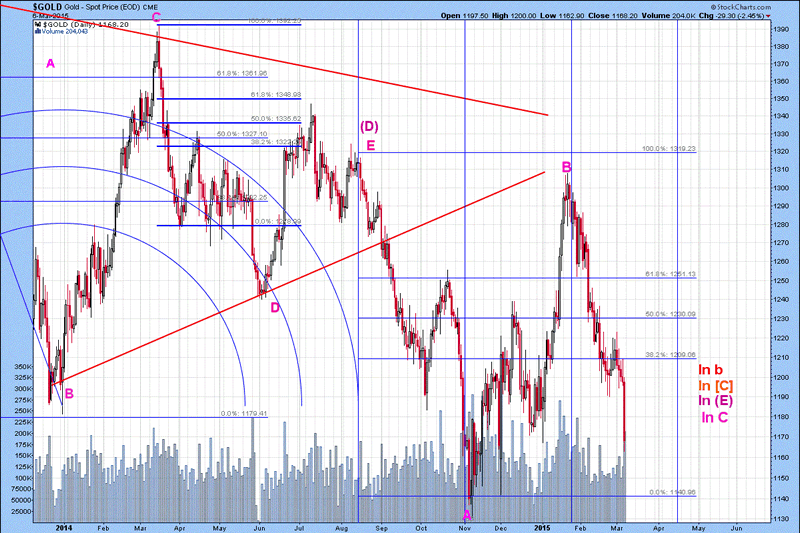The image size is (800, 533).
Task: Click the Aug label on the time axis
Action: [x=342, y=528]
